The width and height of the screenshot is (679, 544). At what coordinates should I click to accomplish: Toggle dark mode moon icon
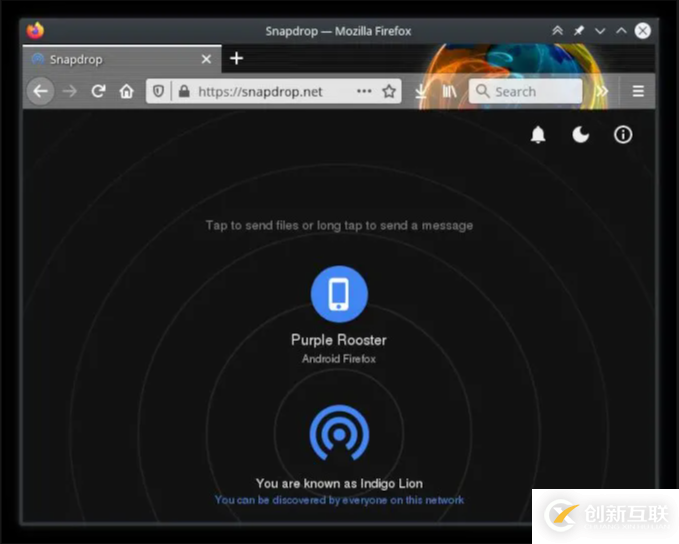[580, 135]
